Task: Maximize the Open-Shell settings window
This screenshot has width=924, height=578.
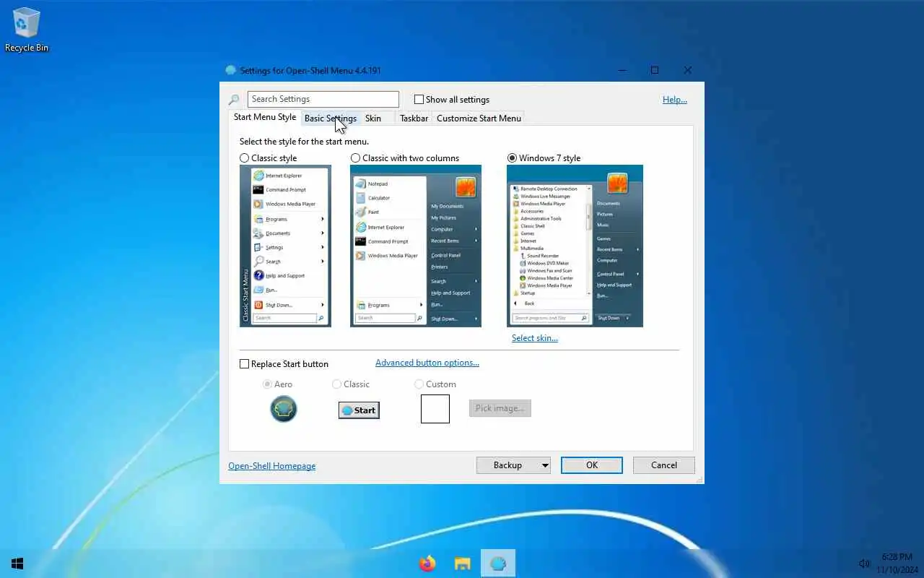Action: click(x=655, y=70)
